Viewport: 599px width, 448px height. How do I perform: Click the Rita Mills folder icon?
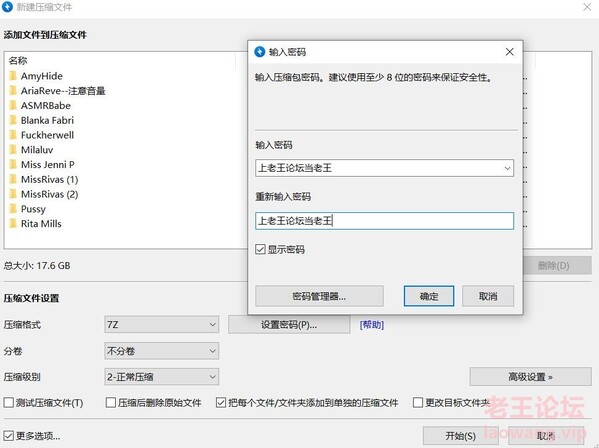(x=13, y=223)
